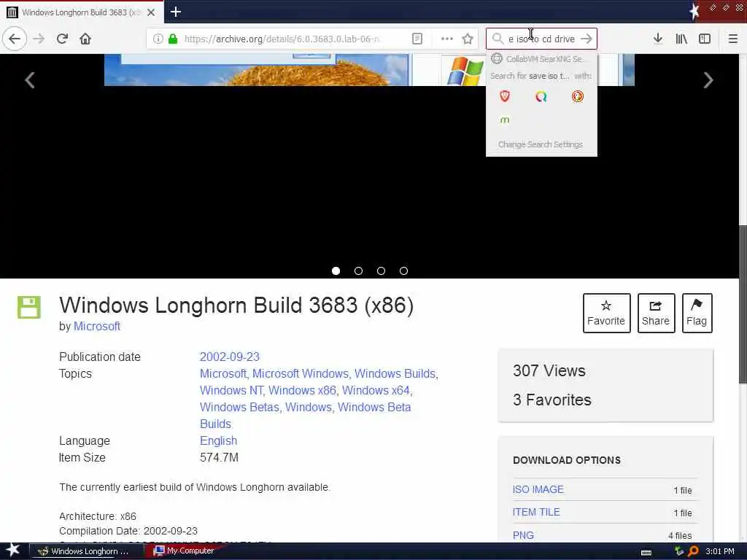Screen dimensions: 747x560
Task: Expand the ITEM TILE download option
Action: pyautogui.click(x=536, y=512)
